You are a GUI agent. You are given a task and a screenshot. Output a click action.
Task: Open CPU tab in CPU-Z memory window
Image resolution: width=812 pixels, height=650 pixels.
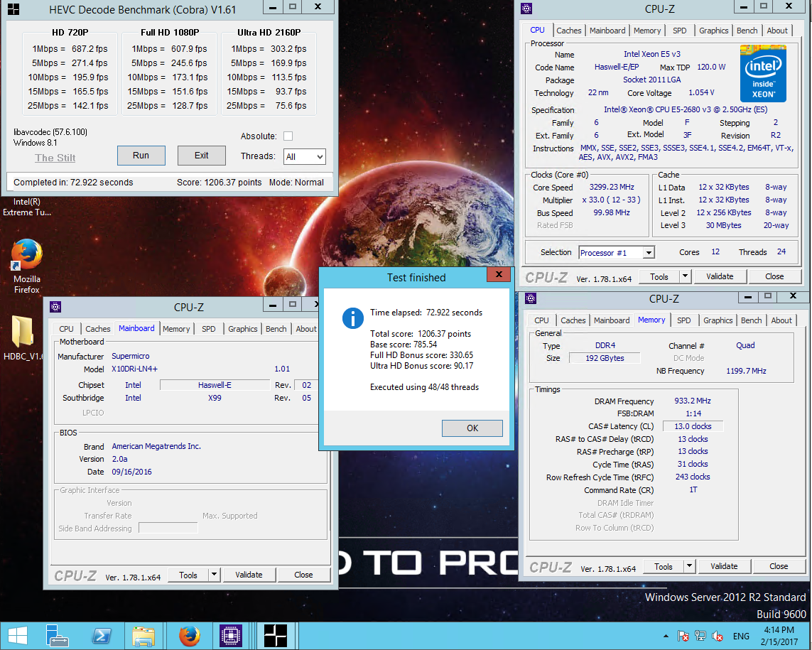[x=541, y=320]
